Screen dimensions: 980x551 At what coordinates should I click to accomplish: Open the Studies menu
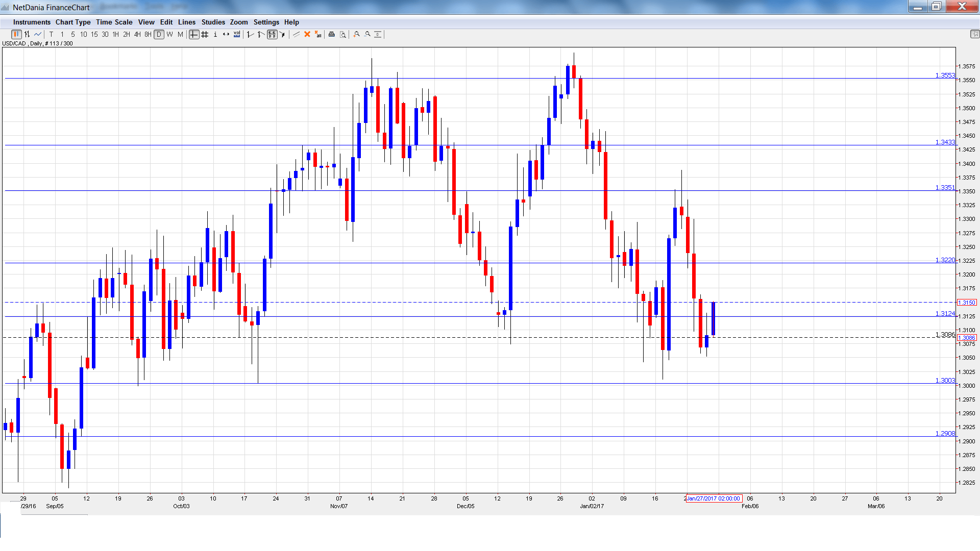tap(213, 22)
